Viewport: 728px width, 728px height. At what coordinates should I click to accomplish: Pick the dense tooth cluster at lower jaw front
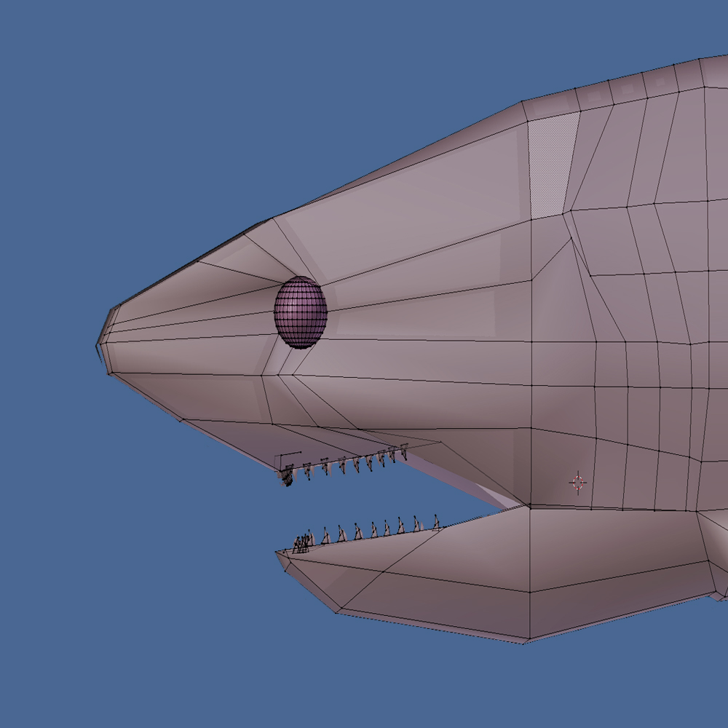coord(300,544)
